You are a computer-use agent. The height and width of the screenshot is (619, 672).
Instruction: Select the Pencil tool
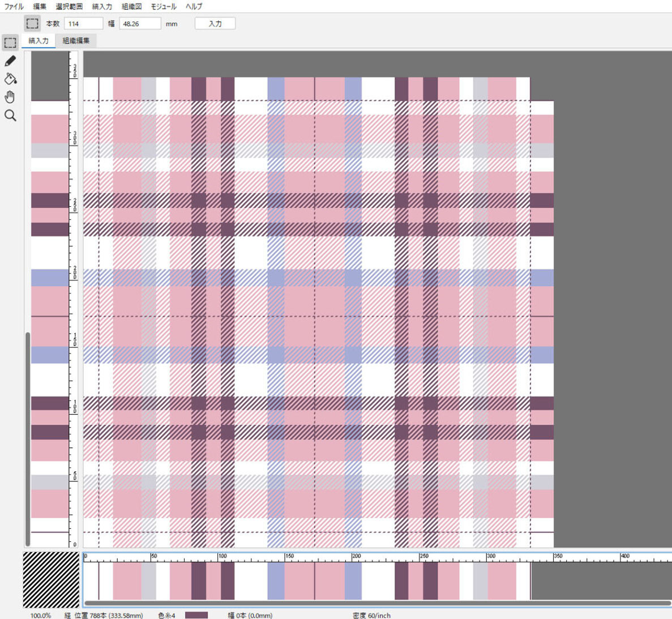pos(10,61)
